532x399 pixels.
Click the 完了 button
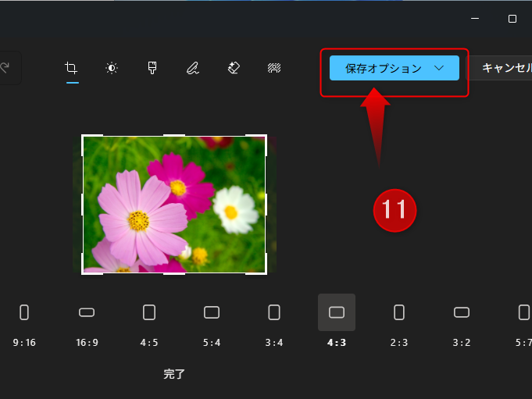(174, 374)
